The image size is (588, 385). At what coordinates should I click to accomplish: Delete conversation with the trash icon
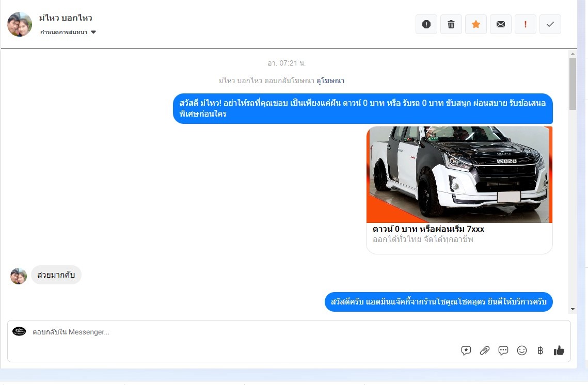pos(451,24)
